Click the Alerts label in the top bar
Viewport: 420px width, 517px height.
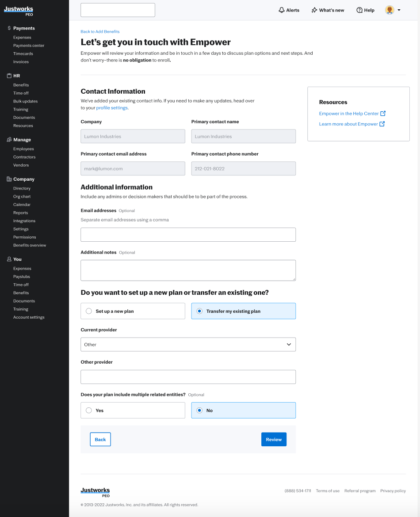pyautogui.click(x=293, y=10)
